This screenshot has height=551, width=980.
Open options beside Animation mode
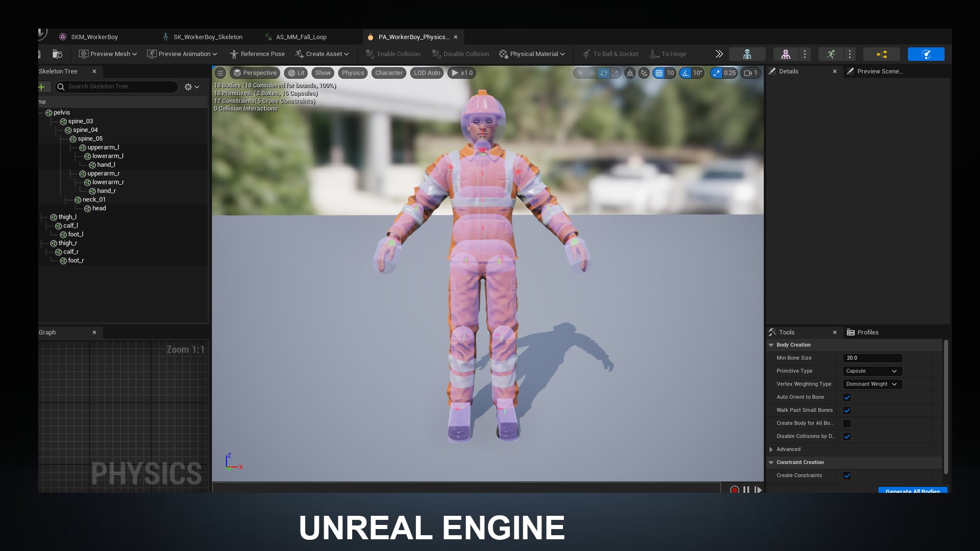[x=850, y=54]
